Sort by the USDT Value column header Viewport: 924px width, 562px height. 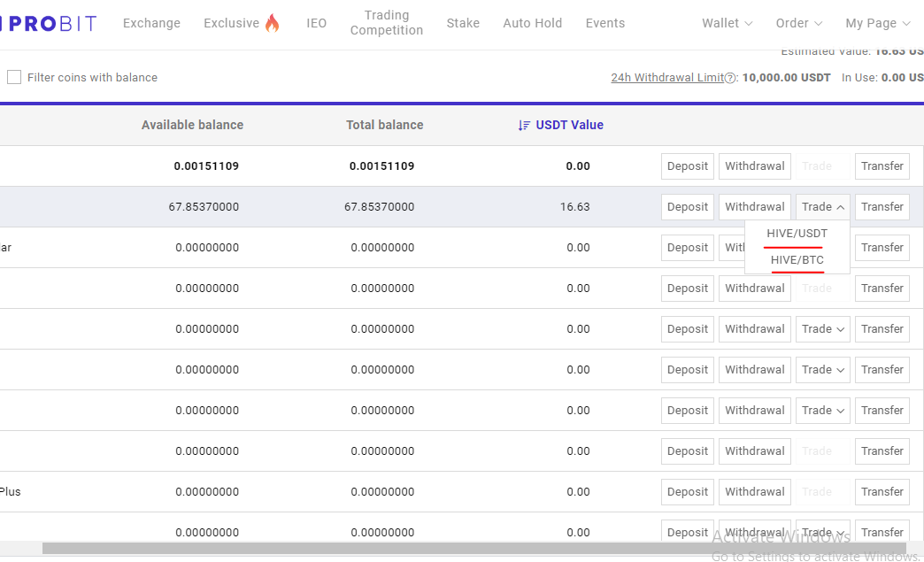point(569,125)
